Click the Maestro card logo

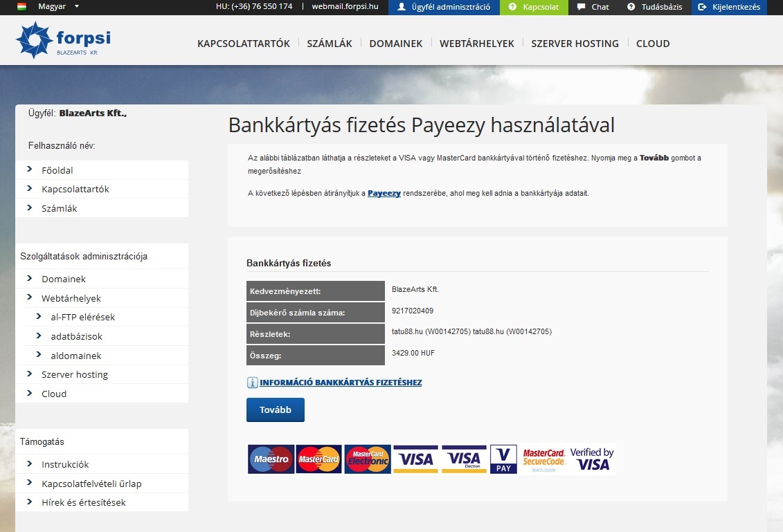point(271,459)
